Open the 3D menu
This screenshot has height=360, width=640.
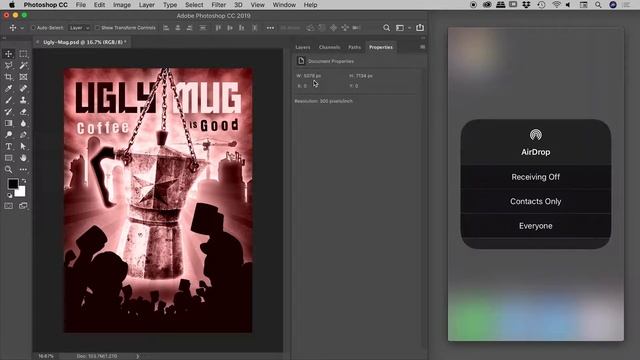coord(238,5)
